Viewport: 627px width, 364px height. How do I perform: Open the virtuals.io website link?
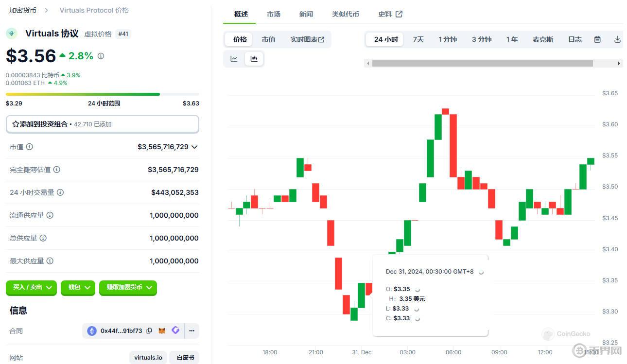(148, 358)
